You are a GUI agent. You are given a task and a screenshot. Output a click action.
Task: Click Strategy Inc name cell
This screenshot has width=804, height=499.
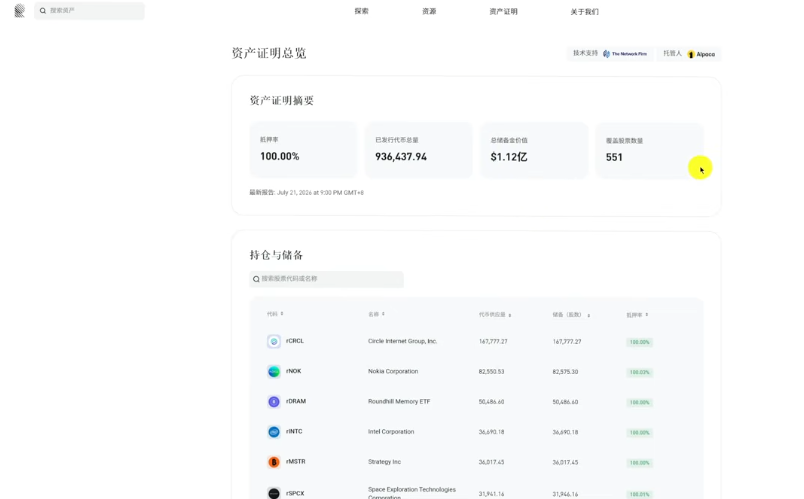385,462
